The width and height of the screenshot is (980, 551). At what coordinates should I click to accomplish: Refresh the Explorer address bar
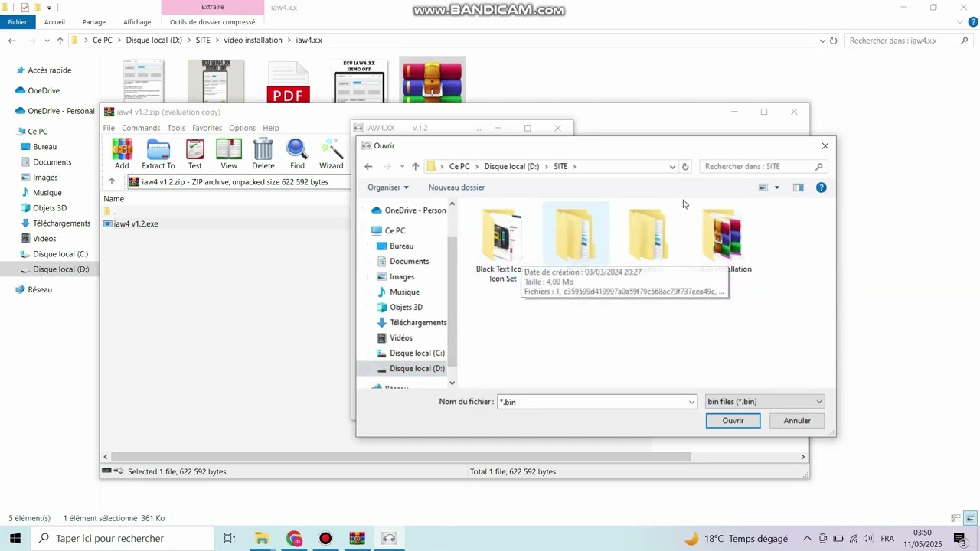(x=834, y=41)
